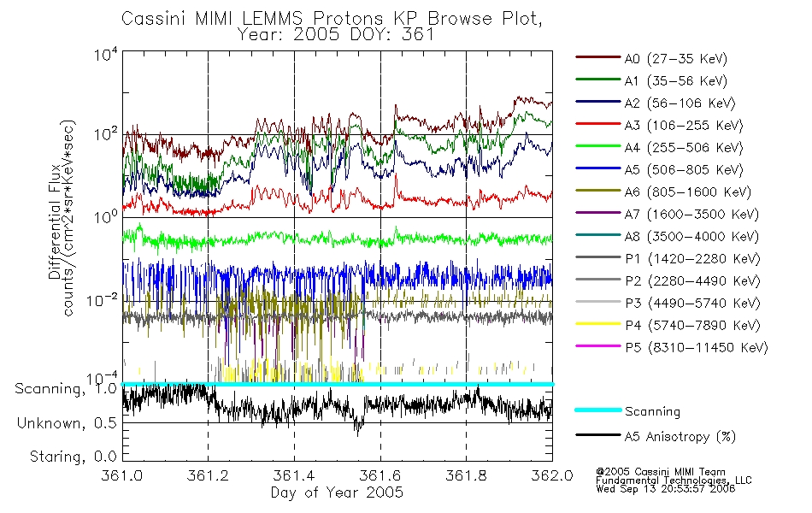The width and height of the screenshot is (812, 513).
Task: Click the x-axis tick label 361.8
Action: 466,475
